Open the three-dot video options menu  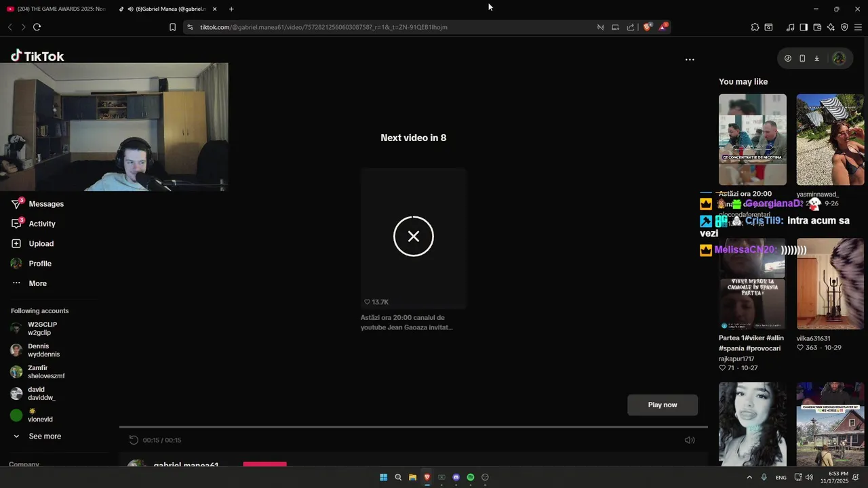690,60
